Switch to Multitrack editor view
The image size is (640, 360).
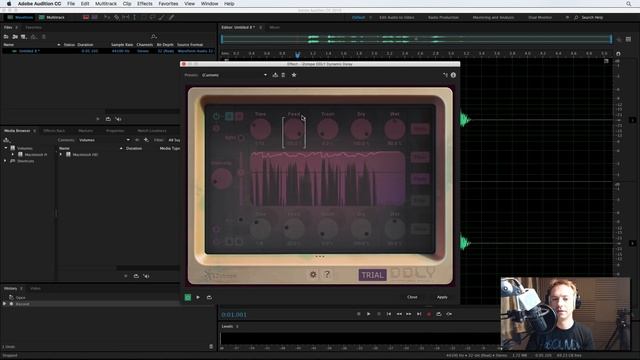(x=52, y=18)
